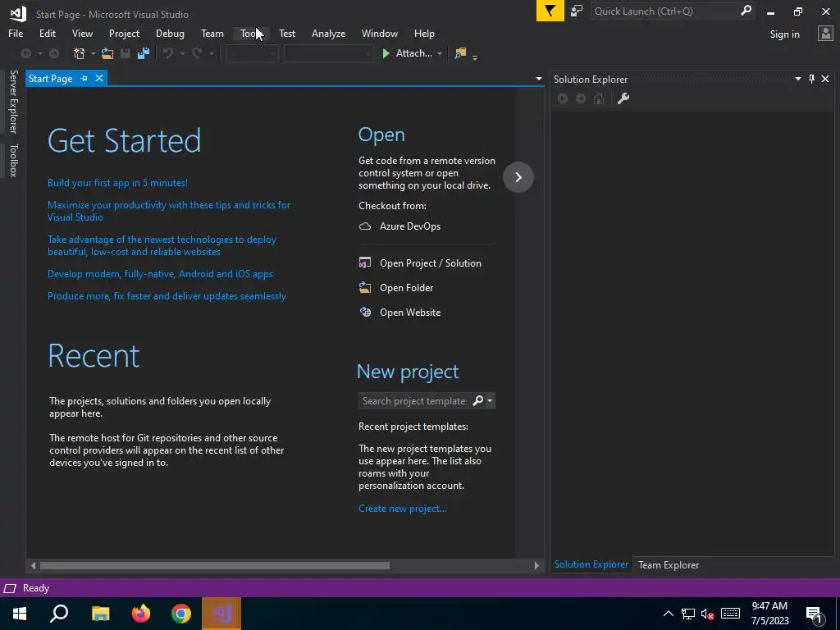The width and height of the screenshot is (840, 630).
Task: Open the Undo history dropdown arrow
Action: [182, 53]
